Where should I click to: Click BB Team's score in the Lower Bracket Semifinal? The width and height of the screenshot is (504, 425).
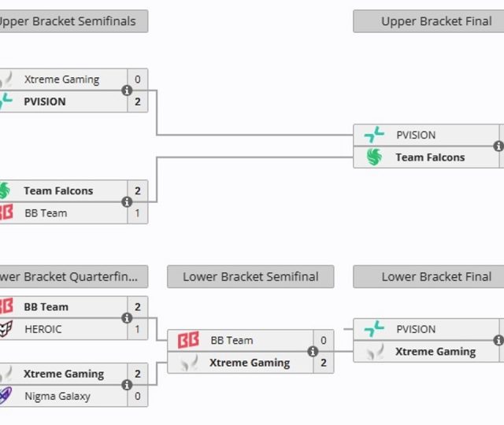click(323, 341)
